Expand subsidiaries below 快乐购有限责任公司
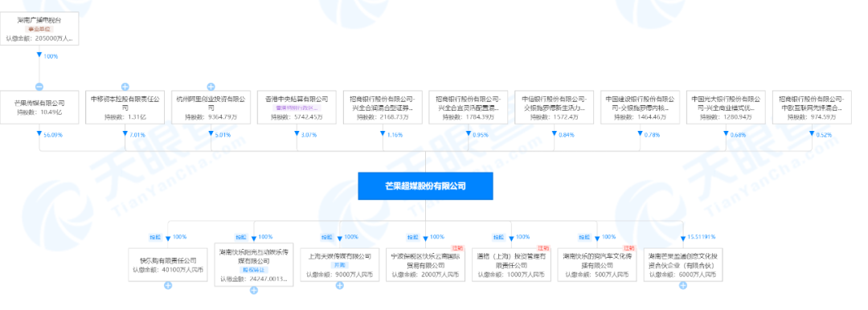 (168, 286)
